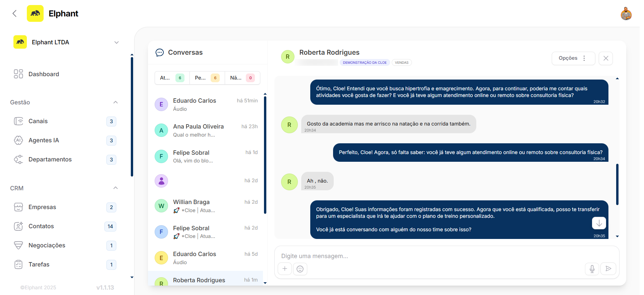Image resolution: width=644 pixels, height=295 pixels.
Task: Switch to the At... conversations tab
Action: coord(172,78)
